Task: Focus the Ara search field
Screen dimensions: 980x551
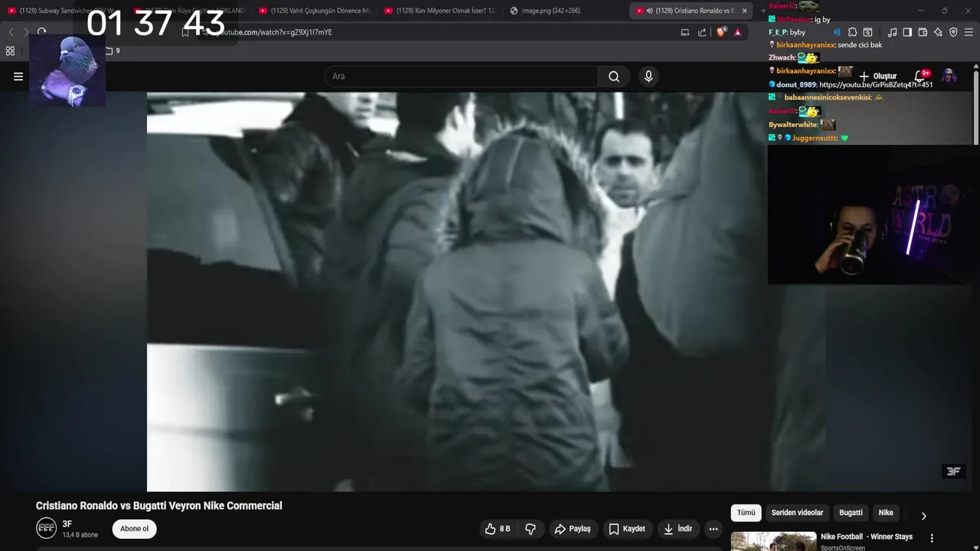Action: (461, 77)
